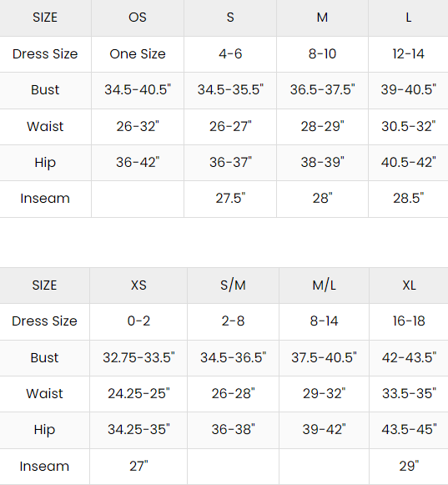The image size is (448, 485).
Task: Click the 12-14 dress size cell
Action: 409,54
